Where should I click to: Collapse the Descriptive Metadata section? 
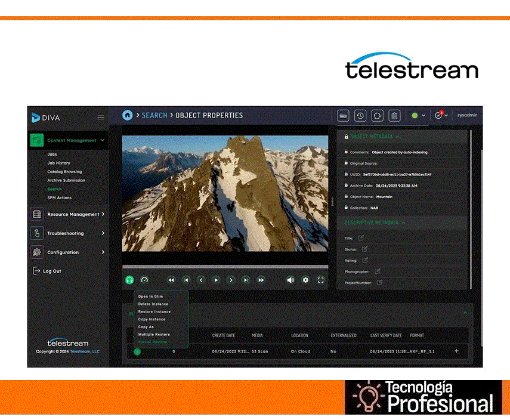point(403,223)
